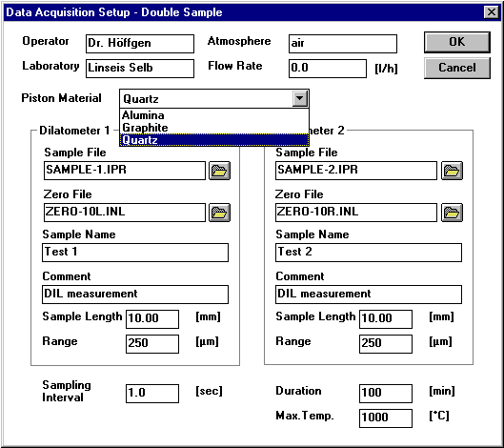Set the Flow Rate field

coord(328,69)
